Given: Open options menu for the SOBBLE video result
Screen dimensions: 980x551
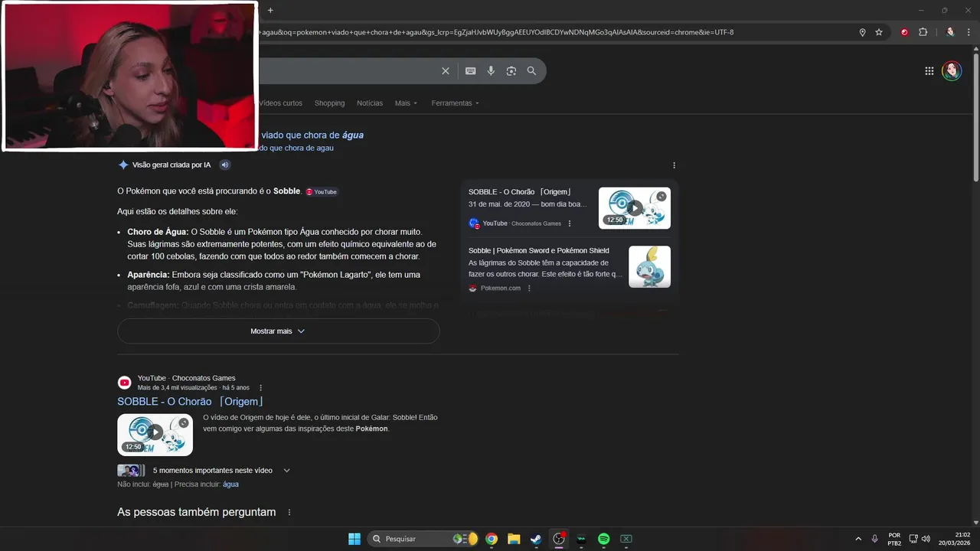Looking at the screenshot, I should point(261,388).
